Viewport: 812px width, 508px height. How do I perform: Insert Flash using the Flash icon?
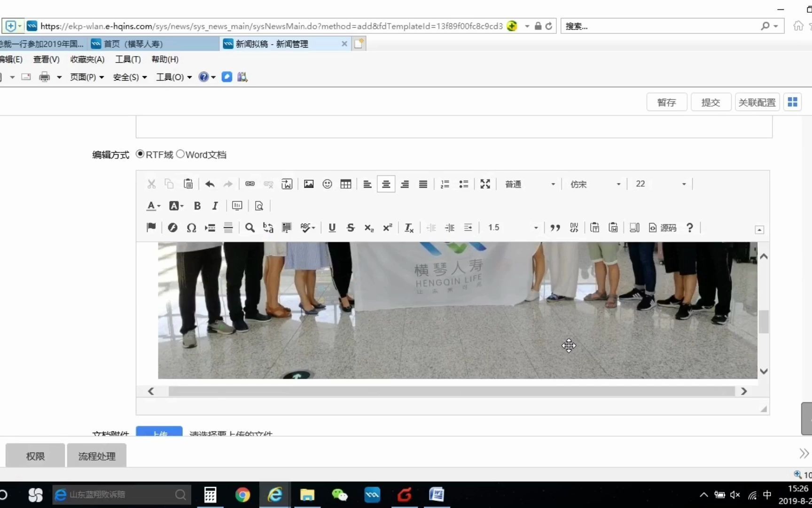172,228
